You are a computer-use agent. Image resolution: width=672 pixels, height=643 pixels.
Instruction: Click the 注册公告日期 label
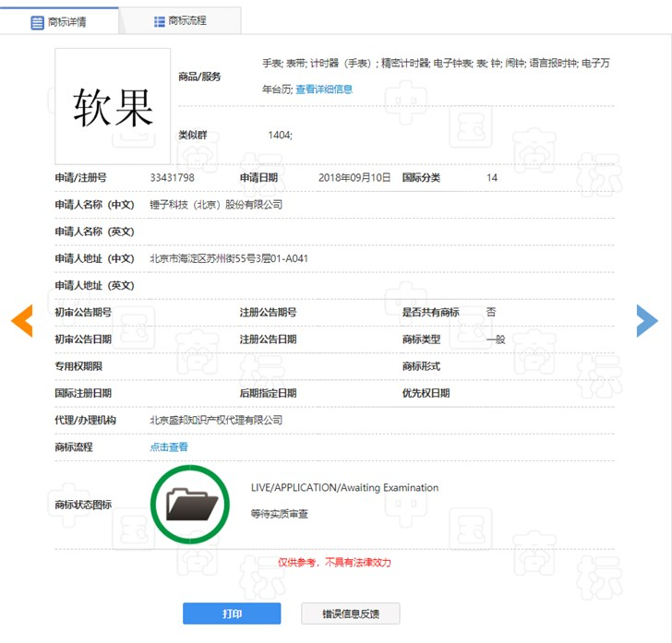269,339
